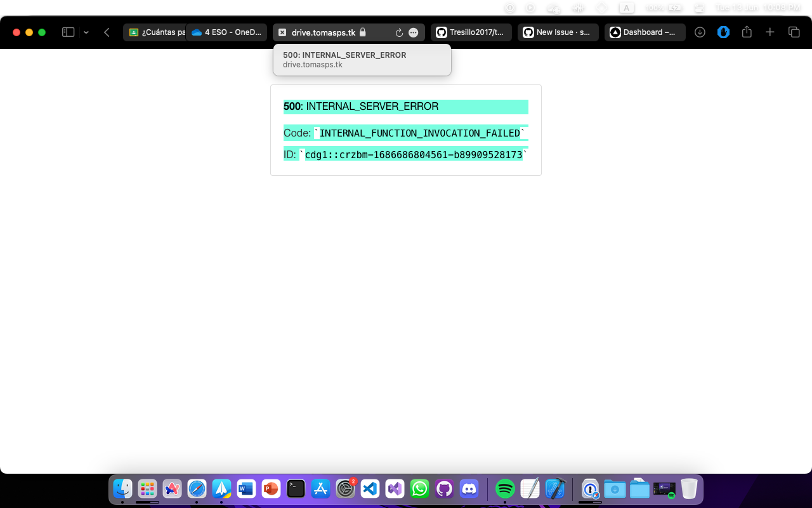Launch Spotify from the Dock
812x508 pixels.
point(504,489)
